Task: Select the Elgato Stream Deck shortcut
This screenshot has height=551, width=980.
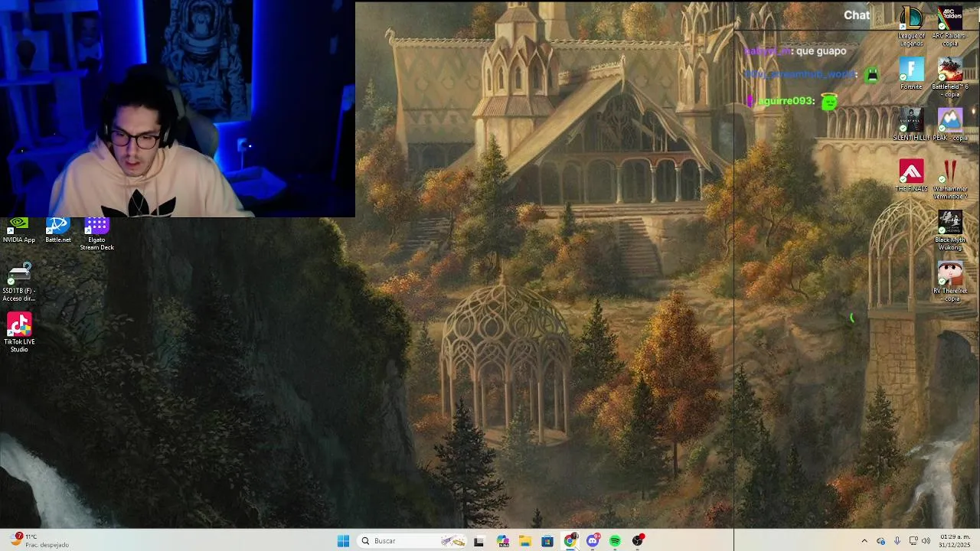Action: pyautogui.click(x=96, y=233)
